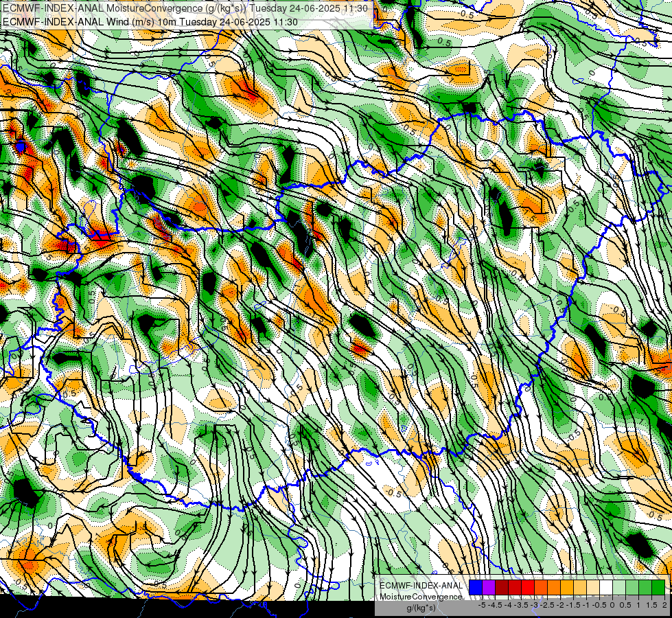The image size is (672, 618).
Task: Click the blue legend swatch below -5
Action: (476, 587)
